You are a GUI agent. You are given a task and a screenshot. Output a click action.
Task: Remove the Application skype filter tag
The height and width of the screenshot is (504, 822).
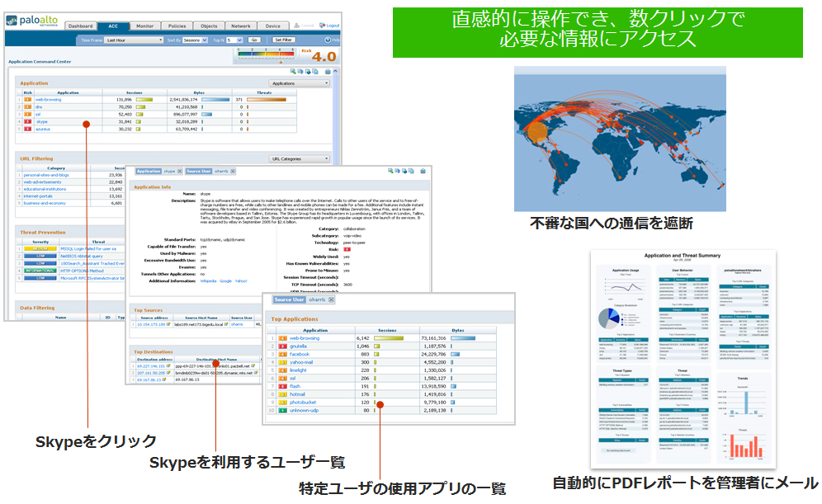[180, 172]
